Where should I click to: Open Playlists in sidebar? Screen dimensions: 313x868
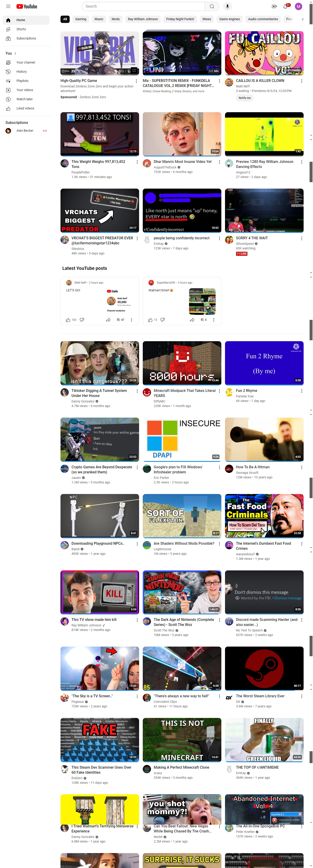click(26, 81)
